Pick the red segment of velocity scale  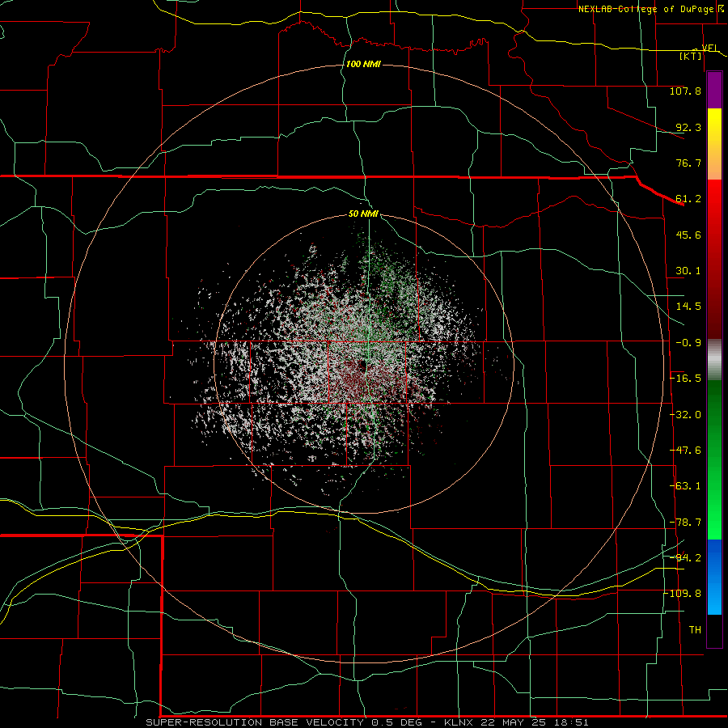tap(714, 259)
